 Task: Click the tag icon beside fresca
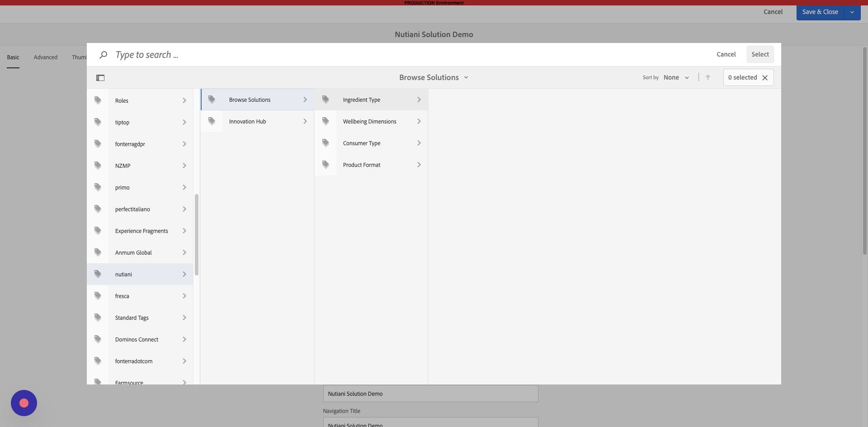tap(98, 296)
